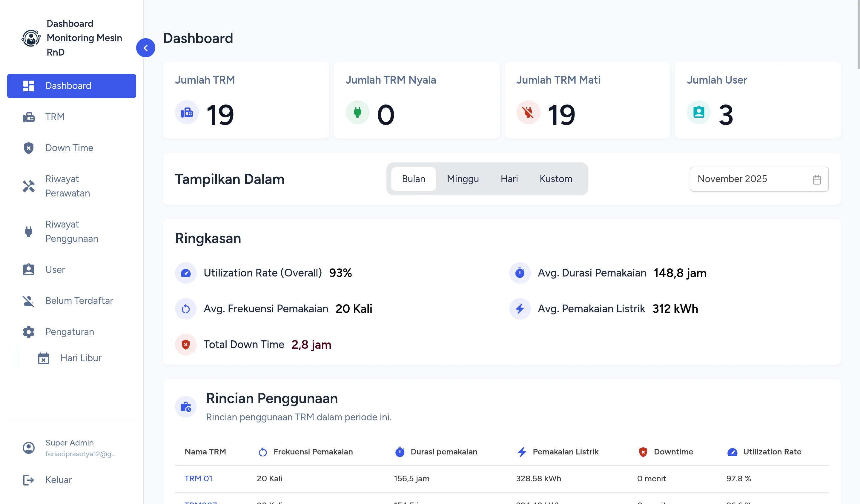Screen dimensions: 860x504
Task: Click the Hari Libur calendar icon
Action: (44, 358)
